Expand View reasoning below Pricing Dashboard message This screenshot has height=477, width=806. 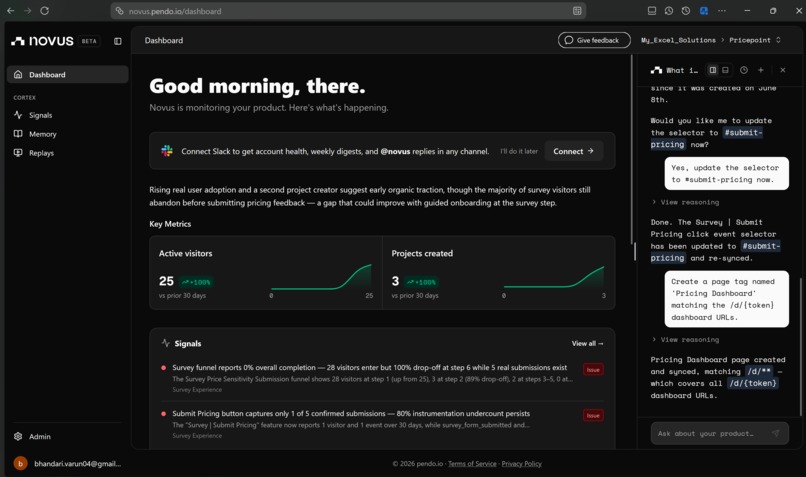(685, 340)
